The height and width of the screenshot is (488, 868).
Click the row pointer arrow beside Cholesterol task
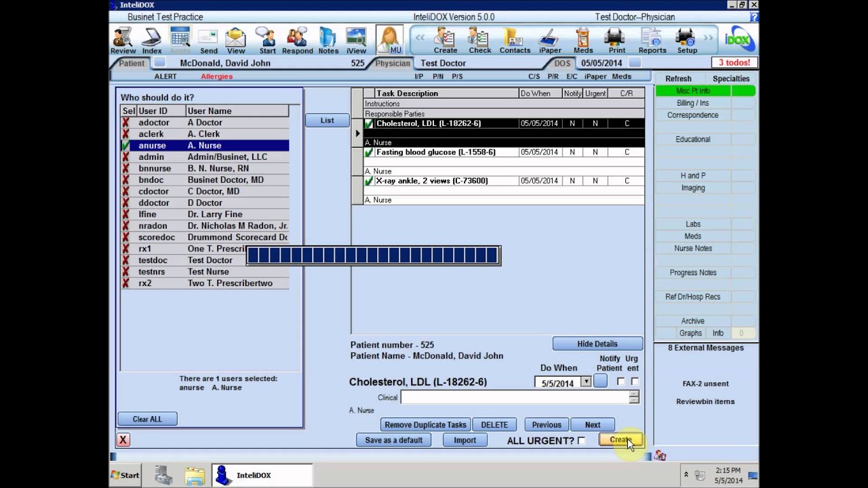pyautogui.click(x=357, y=134)
